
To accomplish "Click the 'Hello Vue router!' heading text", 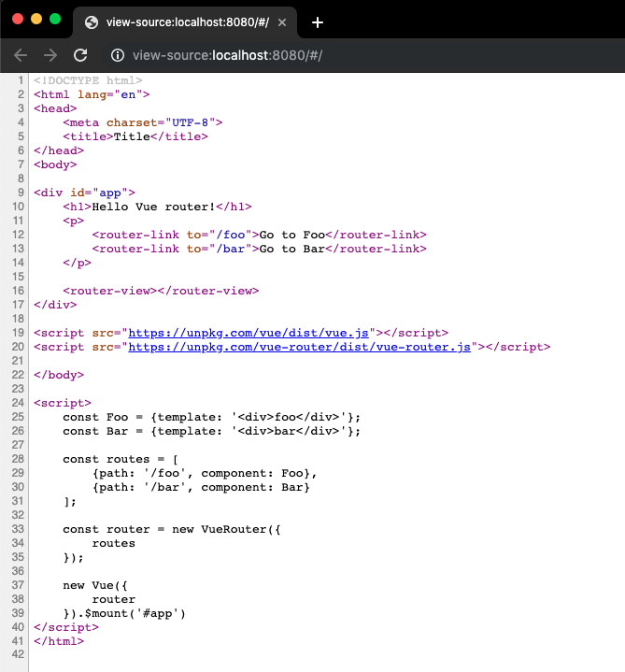I will (x=154, y=207).
